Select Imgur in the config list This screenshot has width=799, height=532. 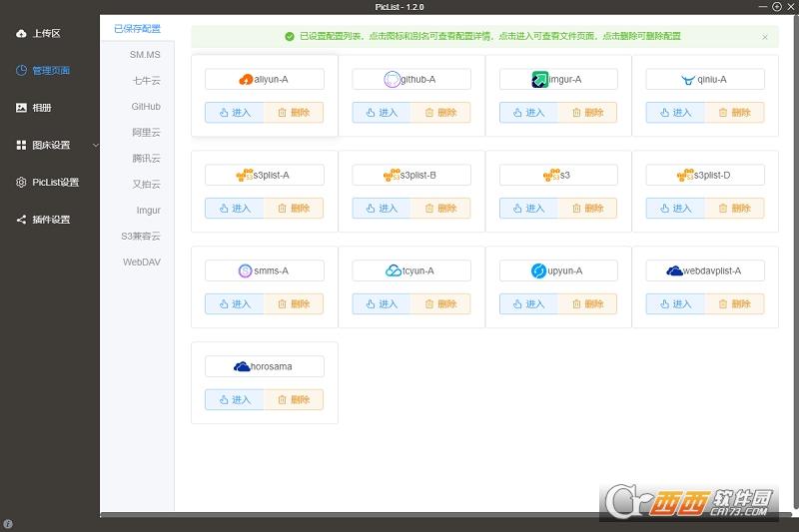click(148, 211)
